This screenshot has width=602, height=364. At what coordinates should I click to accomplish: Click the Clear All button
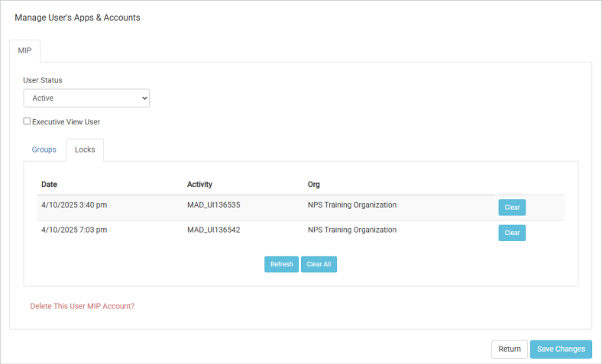pyautogui.click(x=319, y=264)
